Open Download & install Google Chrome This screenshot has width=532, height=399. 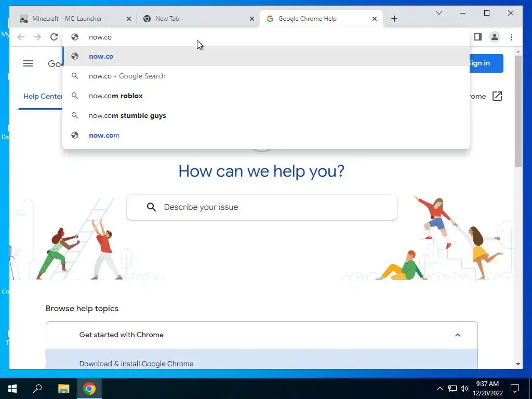tap(136, 364)
